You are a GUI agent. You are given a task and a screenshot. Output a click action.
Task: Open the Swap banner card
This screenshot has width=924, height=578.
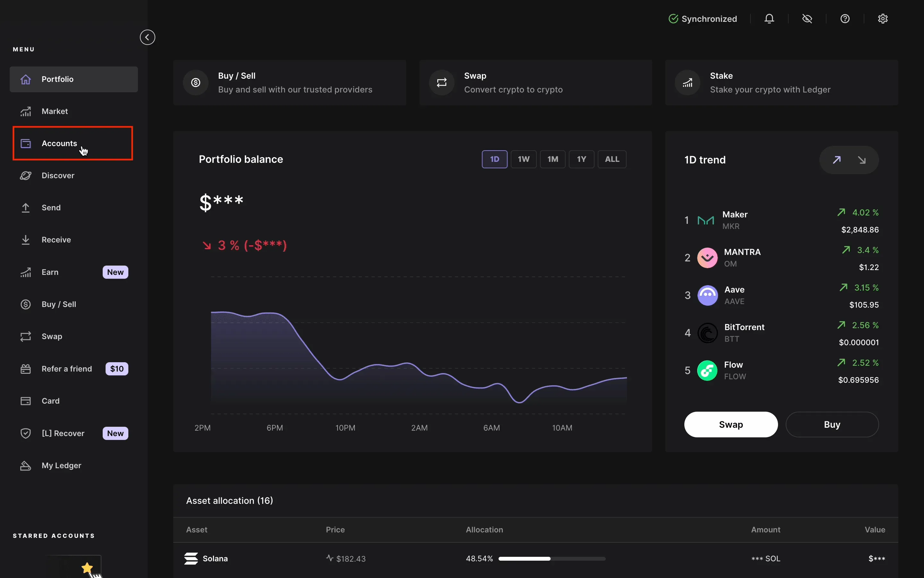pos(536,83)
